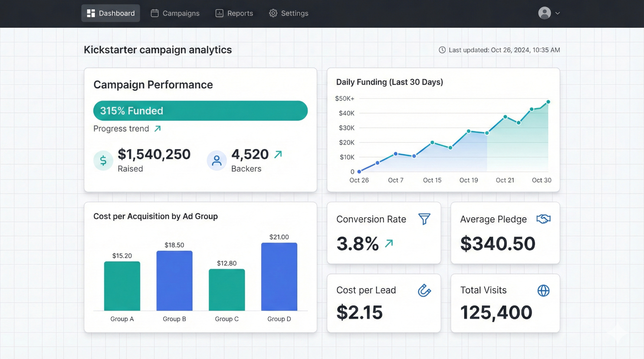This screenshot has width=644, height=359.
Task: Select the Group D bar in the chart
Action: (x=279, y=277)
